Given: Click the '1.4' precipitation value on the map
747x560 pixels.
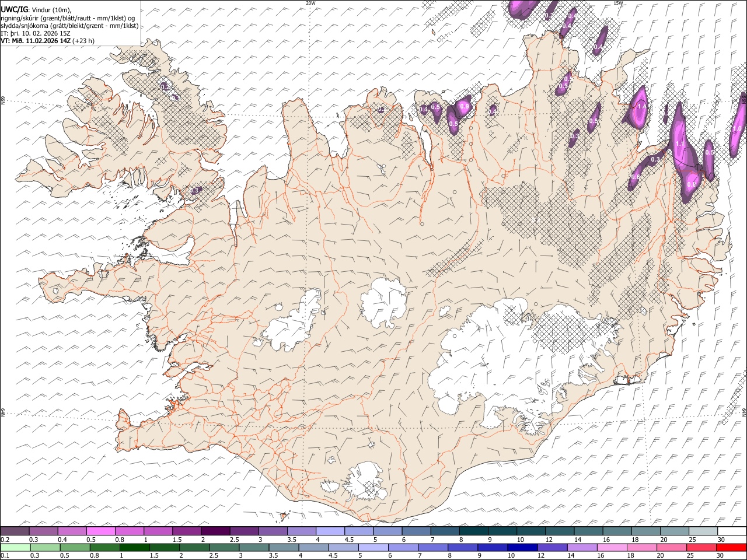Looking at the screenshot, I should [x=642, y=107].
